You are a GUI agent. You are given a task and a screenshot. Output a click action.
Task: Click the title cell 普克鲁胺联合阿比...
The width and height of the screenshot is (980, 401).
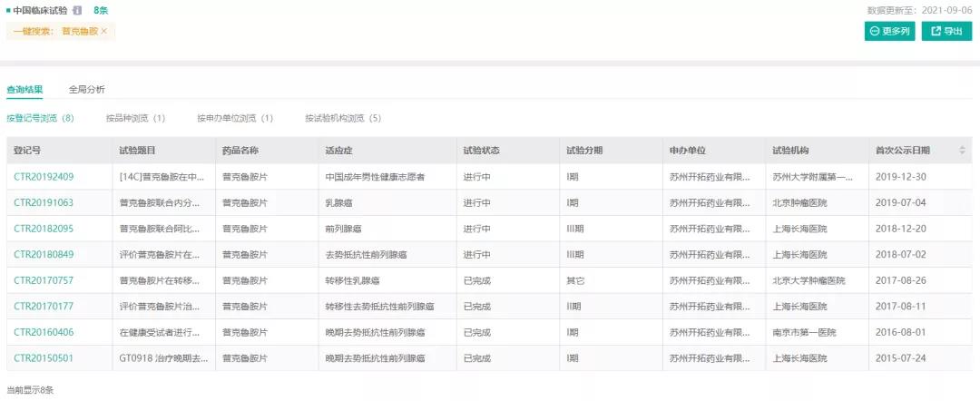(x=162, y=229)
